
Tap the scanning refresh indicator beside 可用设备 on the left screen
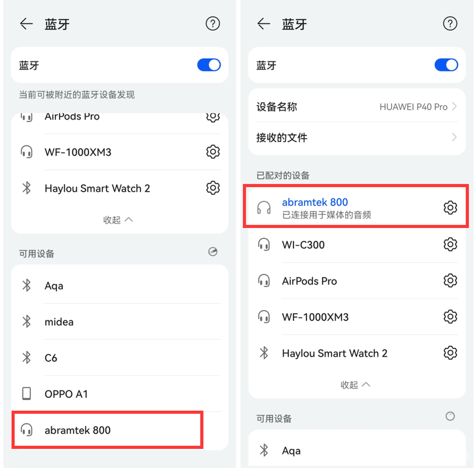click(x=213, y=252)
